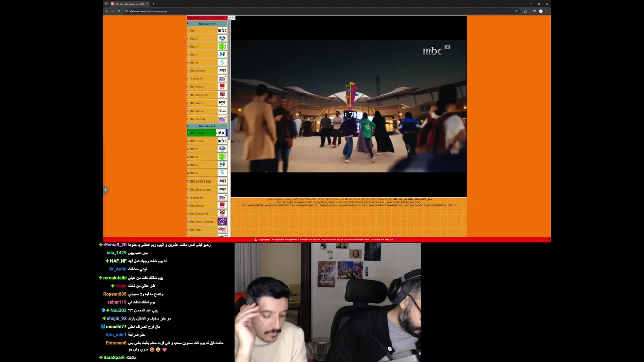Click the MBC 1 ksa logo in Server 2
This screenshot has width=644, height=362.
point(221,133)
